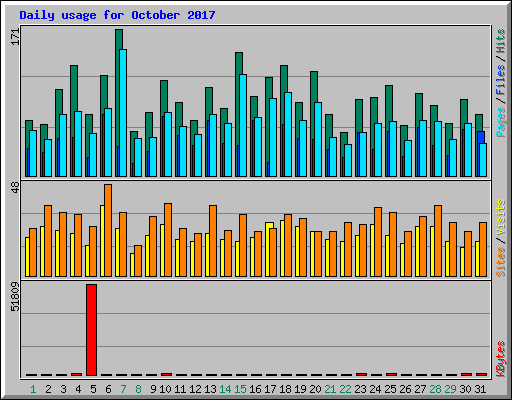Click day label '13' on the x-axis
The height and width of the screenshot is (400, 512).
coord(210,389)
